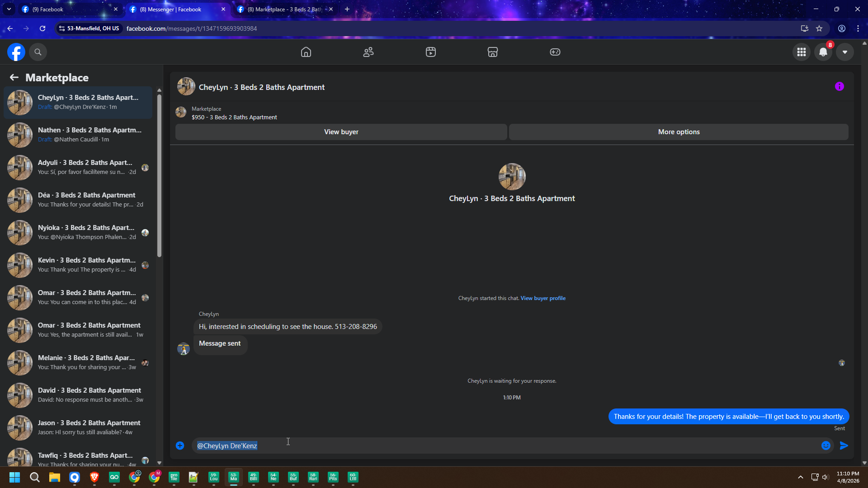The image size is (868, 488).
Task: Open the Reels video icon
Action: click(431, 52)
